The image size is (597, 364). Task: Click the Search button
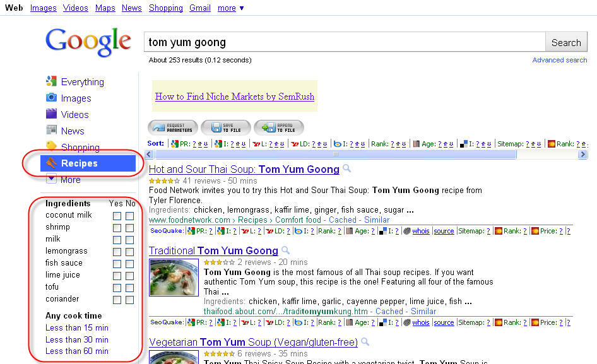(566, 42)
